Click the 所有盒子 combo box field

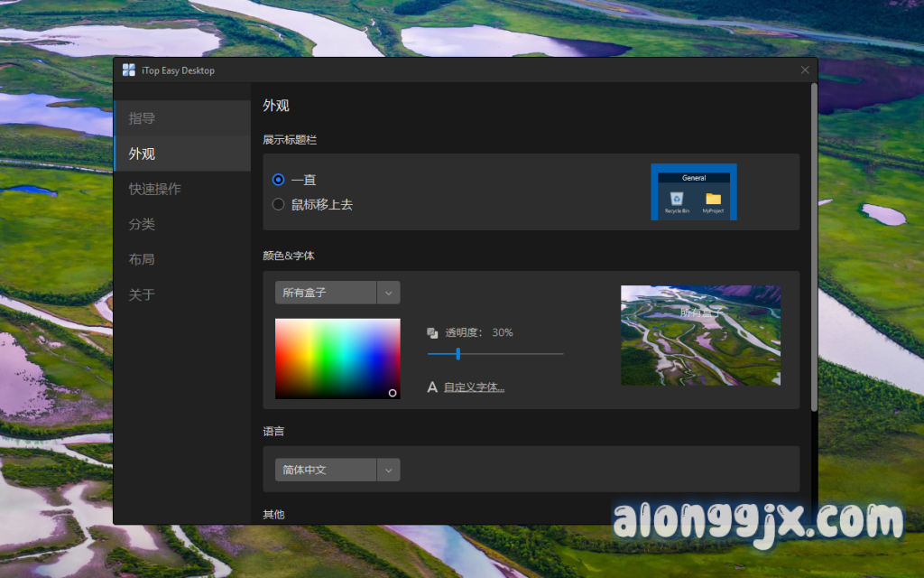tap(326, 293)
